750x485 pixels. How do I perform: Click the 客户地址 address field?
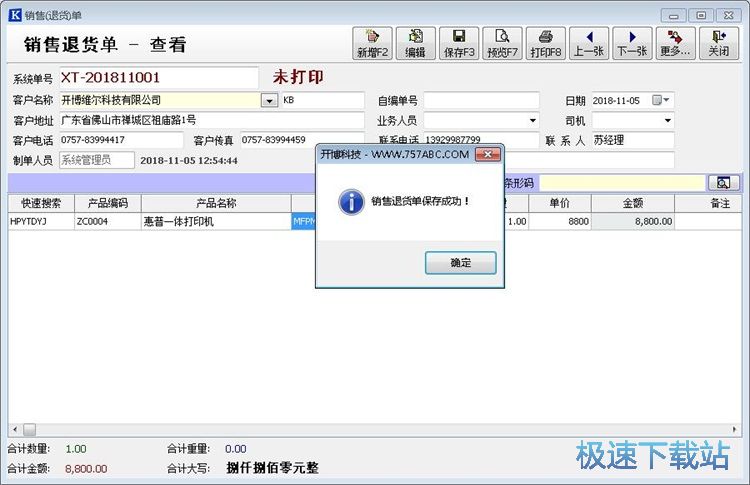tap(212, 120)
